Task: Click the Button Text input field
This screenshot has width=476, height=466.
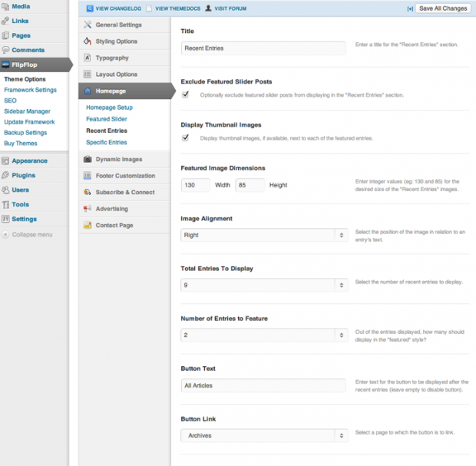Action: (x=263, y=385)
